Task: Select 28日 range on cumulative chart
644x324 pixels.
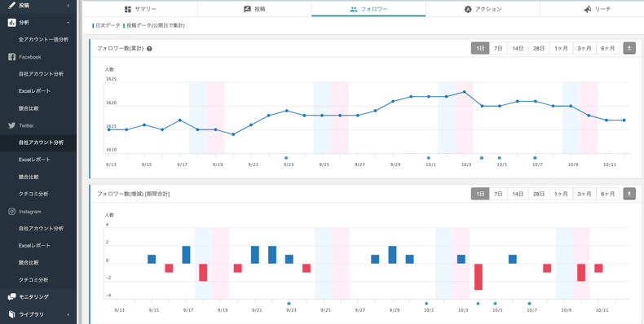Action: (x=539, y=48)
